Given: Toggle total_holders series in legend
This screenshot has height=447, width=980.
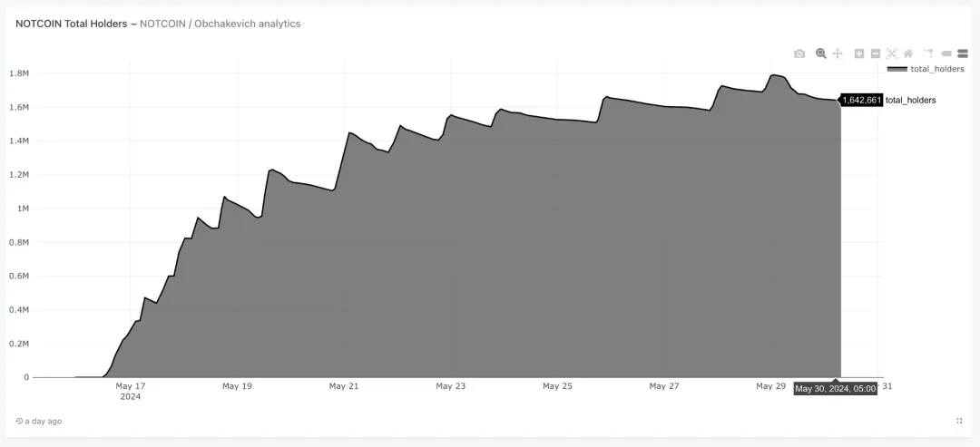Looking at the screenshot, I should [x=936, y=69].
